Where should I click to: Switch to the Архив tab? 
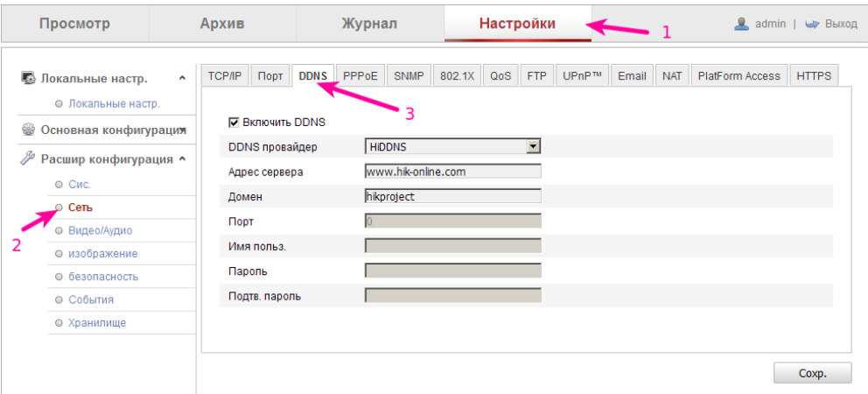point(222,24)
